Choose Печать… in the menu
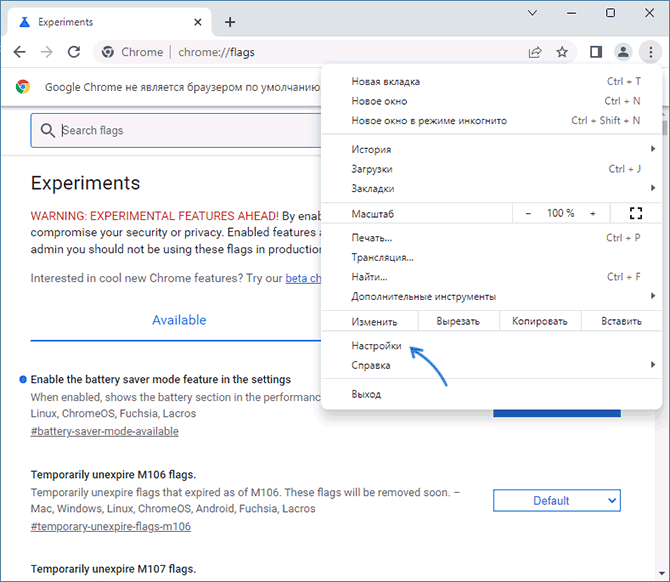The image size is (670, 582). click(491, 238)
